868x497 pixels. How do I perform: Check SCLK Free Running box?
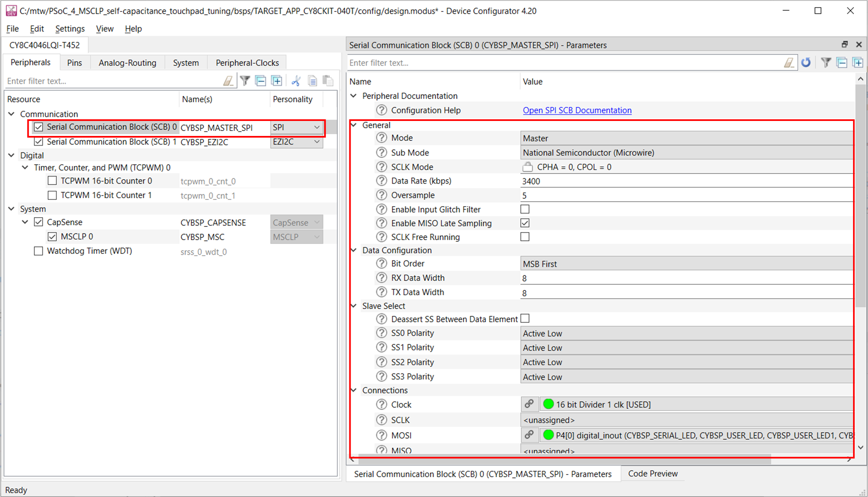pyautogui.click(x=525, y=237)
